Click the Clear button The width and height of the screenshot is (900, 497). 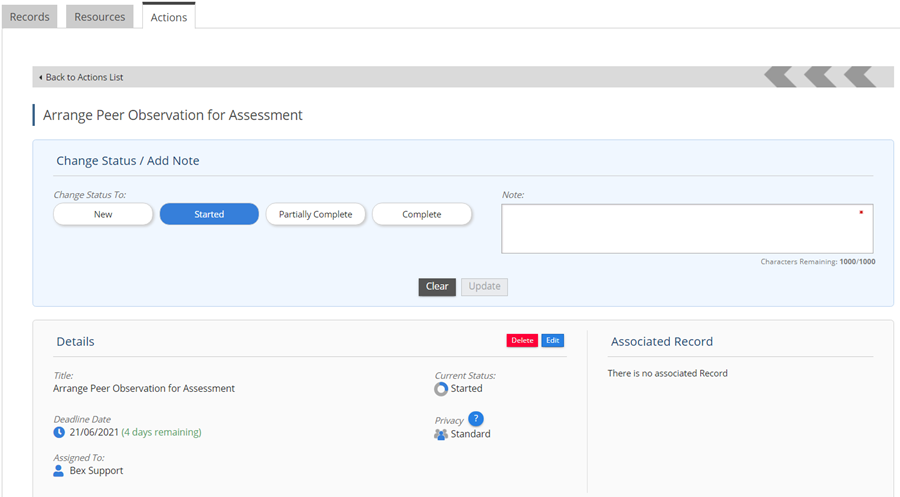click(437, 286)
